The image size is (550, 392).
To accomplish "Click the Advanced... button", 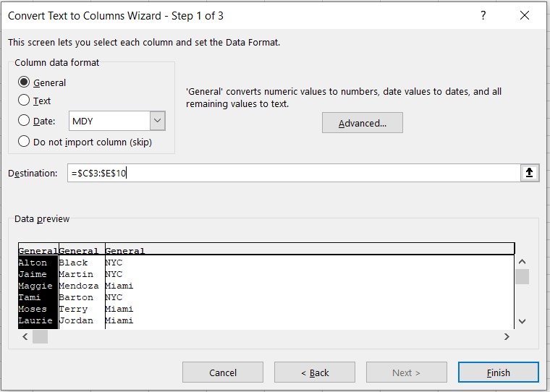I will [362, 123].
